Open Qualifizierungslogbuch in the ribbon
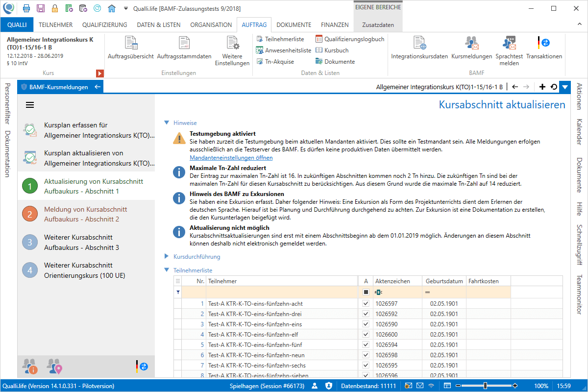The image size is (588, 392). pyautogui.click(x=350, y=39)
